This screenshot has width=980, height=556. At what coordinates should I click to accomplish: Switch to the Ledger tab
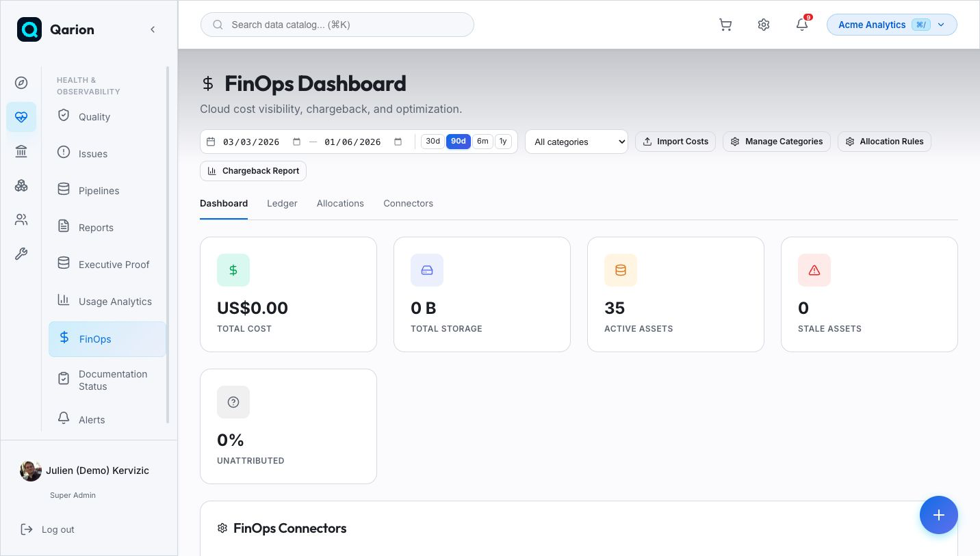(x=282, y=203)
